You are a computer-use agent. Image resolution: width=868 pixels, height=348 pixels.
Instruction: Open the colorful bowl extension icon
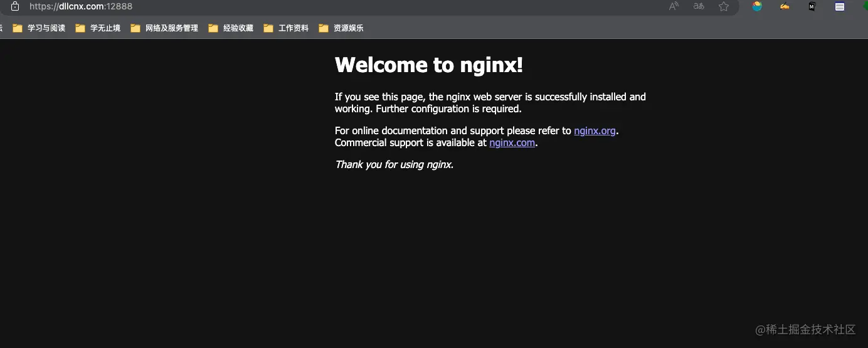[757, 6]
